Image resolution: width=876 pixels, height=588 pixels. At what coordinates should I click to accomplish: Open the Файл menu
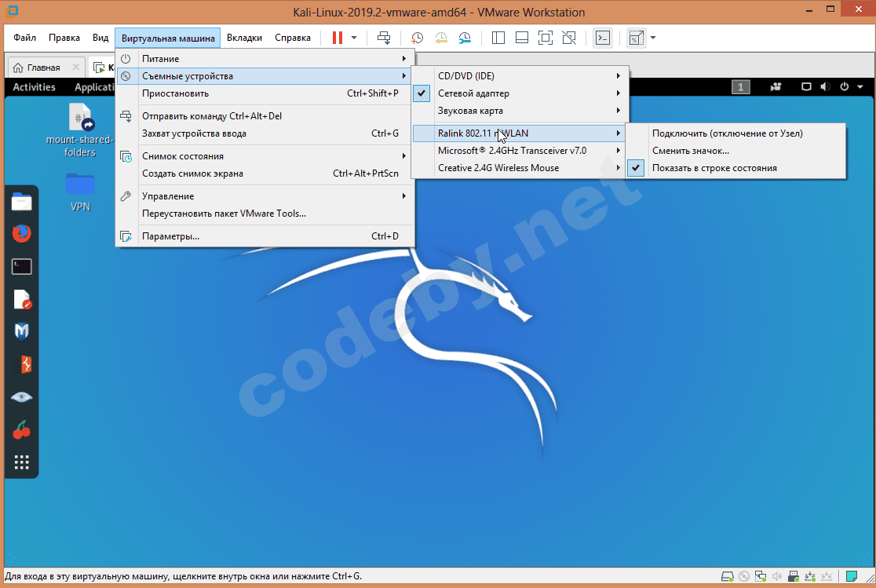point(24,38)
